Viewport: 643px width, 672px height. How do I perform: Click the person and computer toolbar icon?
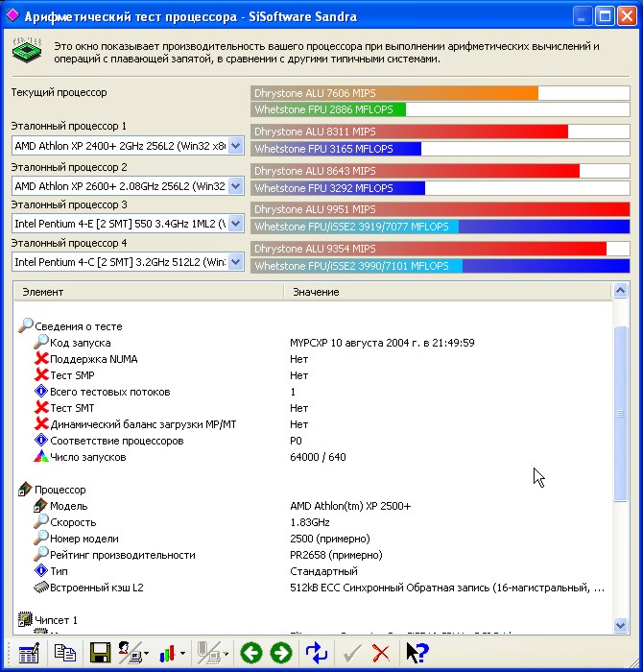(130, 653)
